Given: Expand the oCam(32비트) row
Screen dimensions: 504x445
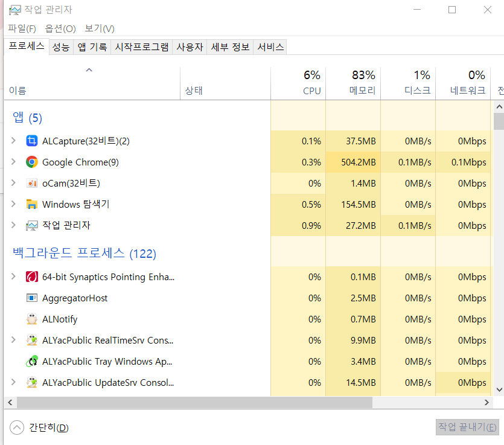Looking at the screenshot, I should click(x=13, y=183).
